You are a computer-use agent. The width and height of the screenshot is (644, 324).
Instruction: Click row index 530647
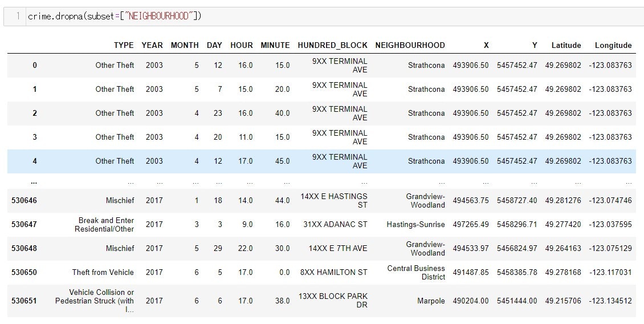[x=24, y=225]
